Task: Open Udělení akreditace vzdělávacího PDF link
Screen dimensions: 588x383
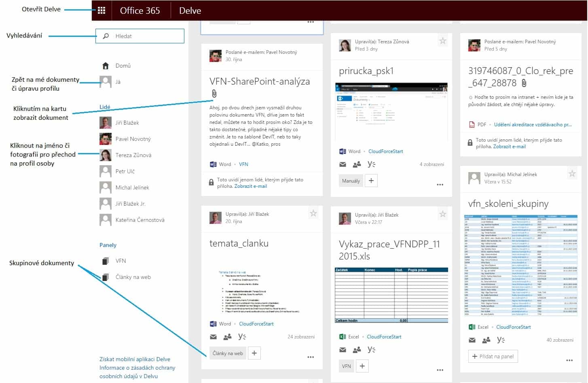Action: [x=533, y=125]
